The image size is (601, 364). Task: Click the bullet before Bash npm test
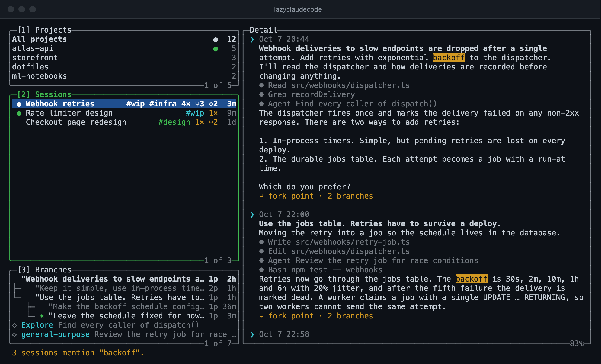[261, 270]
